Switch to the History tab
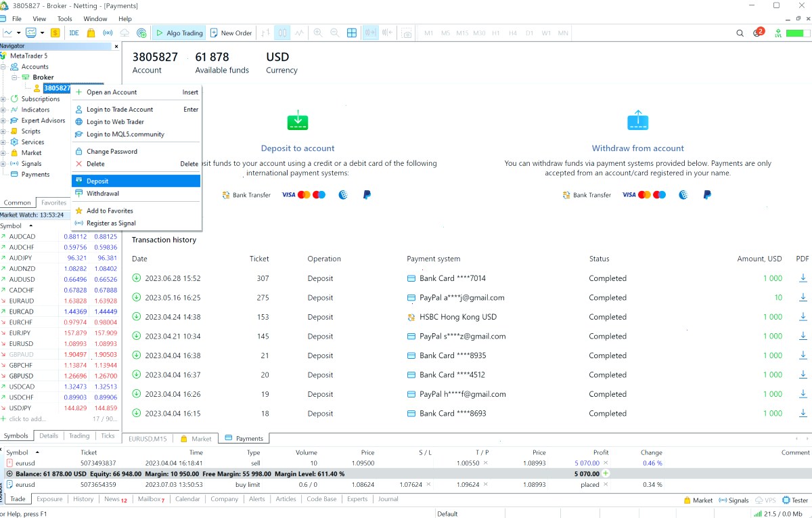 click(83, 499)
